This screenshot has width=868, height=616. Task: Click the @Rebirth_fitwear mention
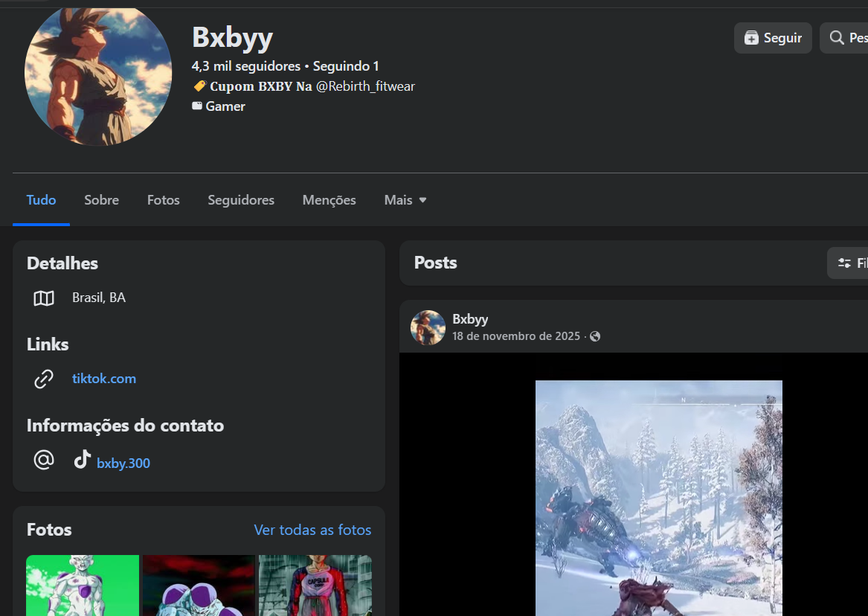coord(365,86)
